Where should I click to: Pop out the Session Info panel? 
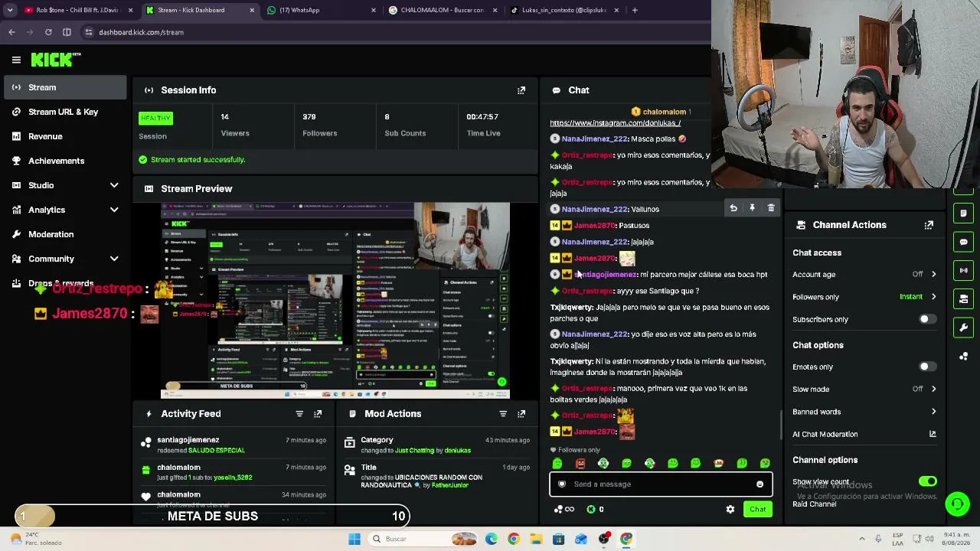521,90
